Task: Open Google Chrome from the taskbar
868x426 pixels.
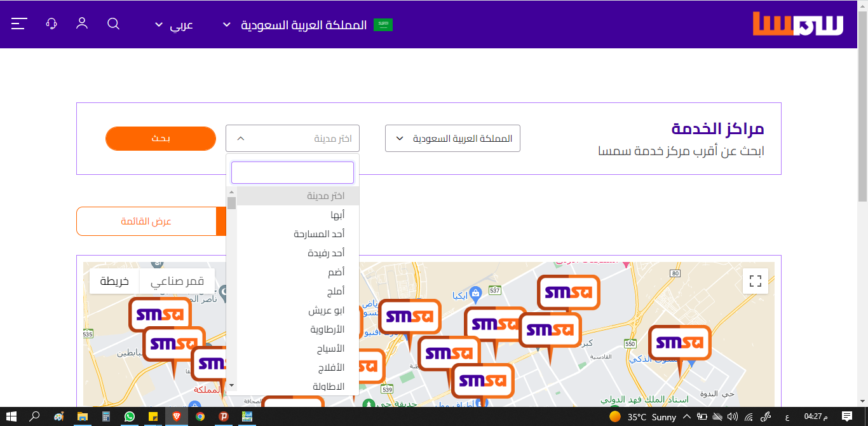Action: (200, 416)
